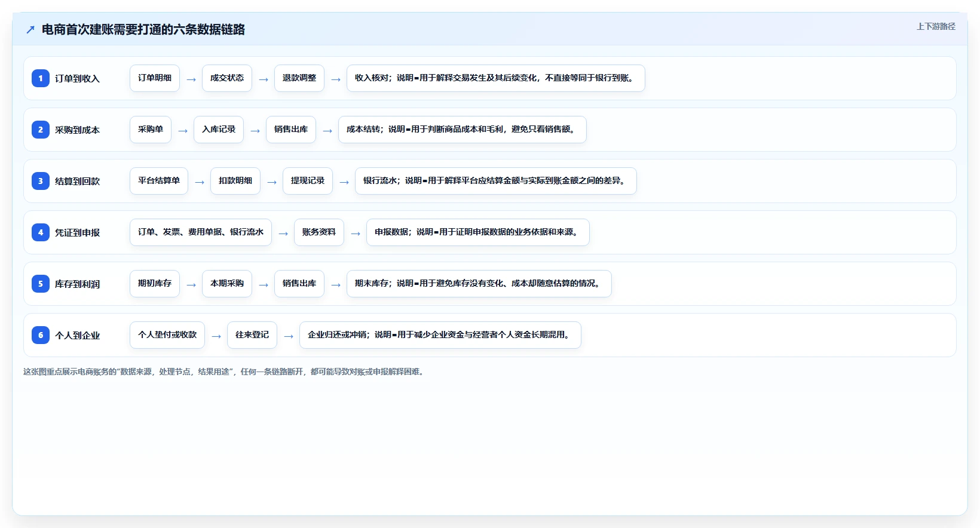Screen dimensions: 980x528
Task: Click '销售出库' in the 库存到利润 row
Action: (299, 284)
